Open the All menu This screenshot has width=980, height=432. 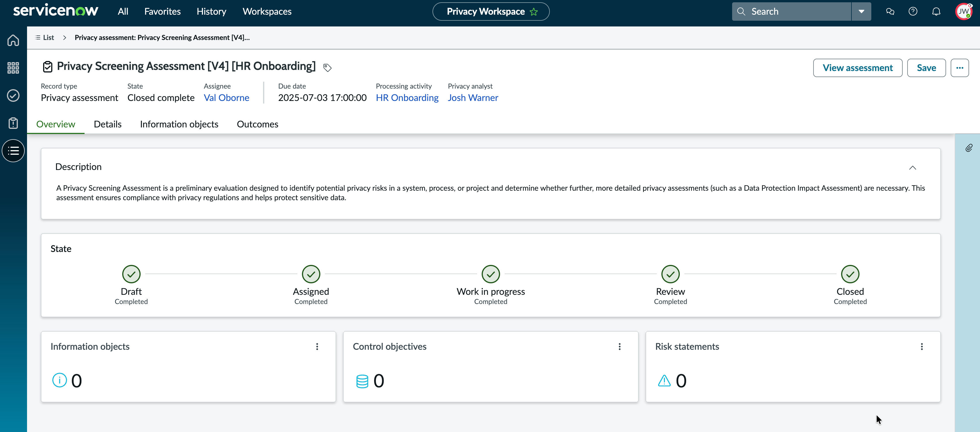123,12
